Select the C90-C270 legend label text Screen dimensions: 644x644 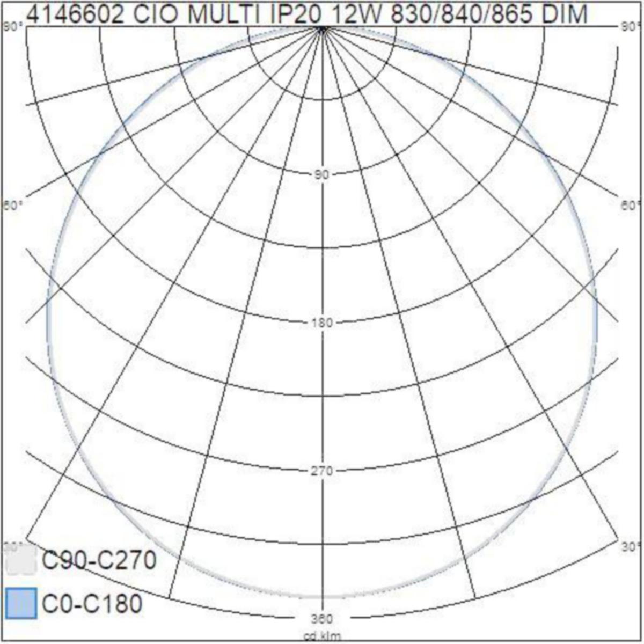click(99, 561)
